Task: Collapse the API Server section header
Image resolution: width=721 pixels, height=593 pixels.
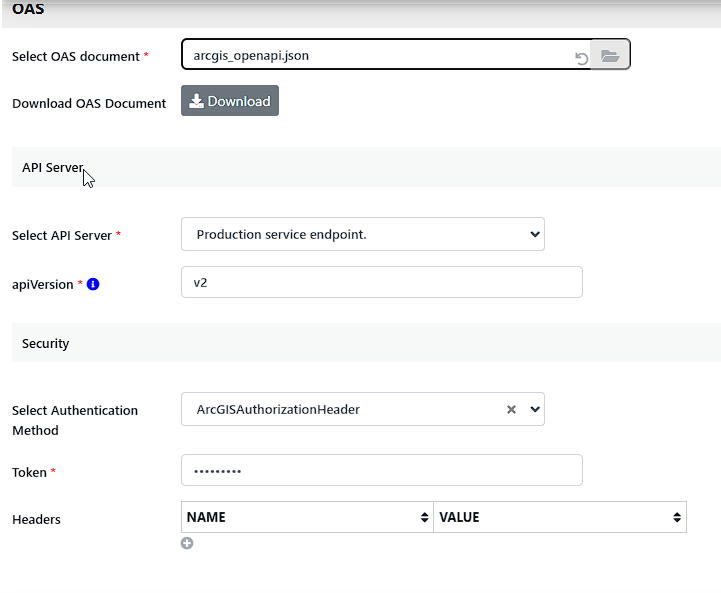Action: point(53,168)
